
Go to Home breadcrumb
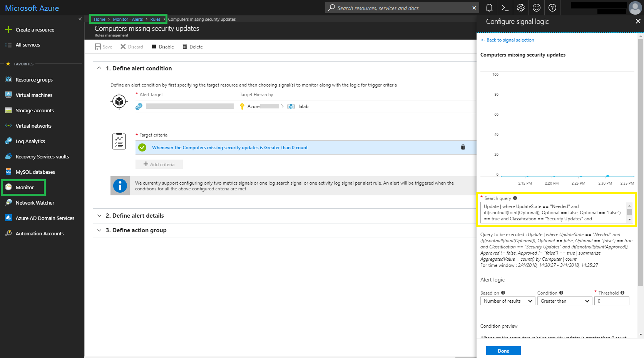coord(99,19)
